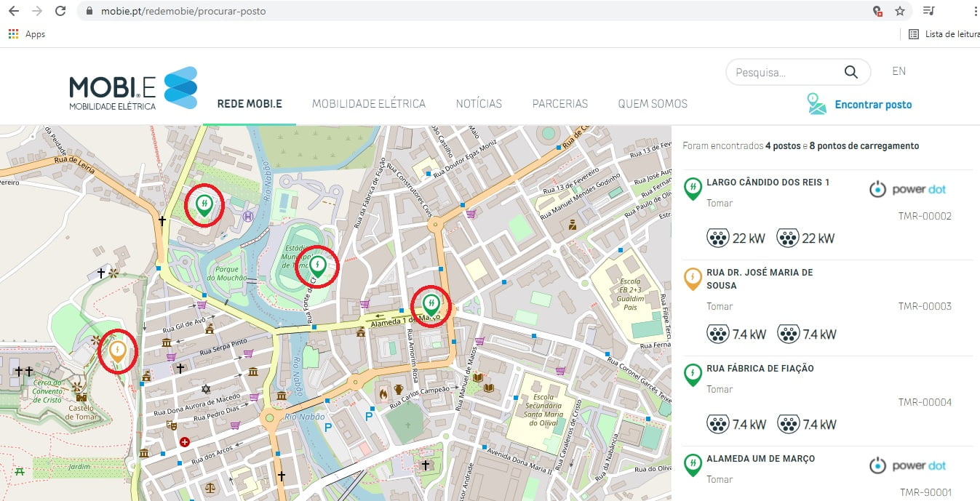This screenshot has width=980, height=501.
Task: Click the red hospital cross map icon
Action: coord(185,441)
